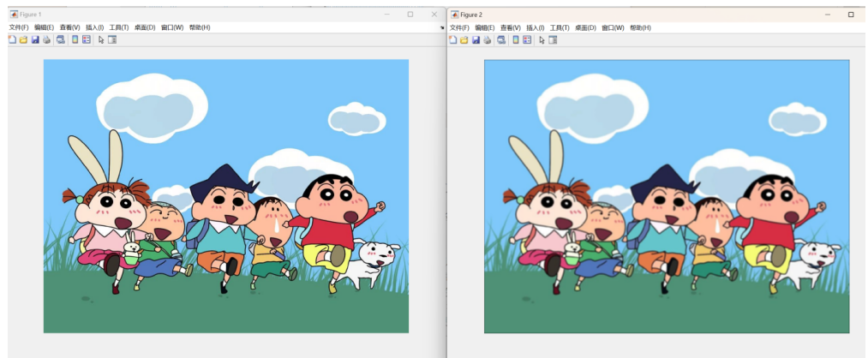Open 工具(T) menu in Figure 1
Screen dimensions: 868x358
119,27
